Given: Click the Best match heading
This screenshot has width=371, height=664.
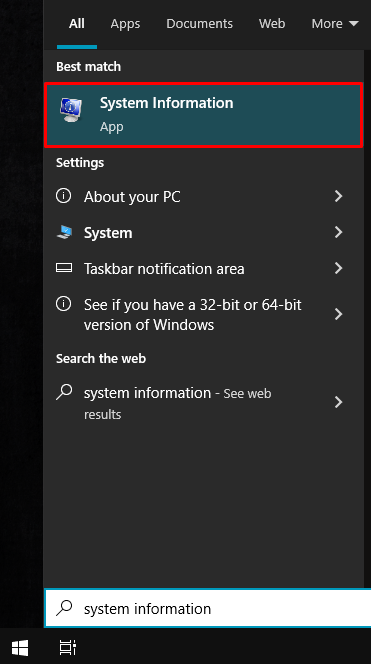Looking at the screenshot, I should [89, 66].
